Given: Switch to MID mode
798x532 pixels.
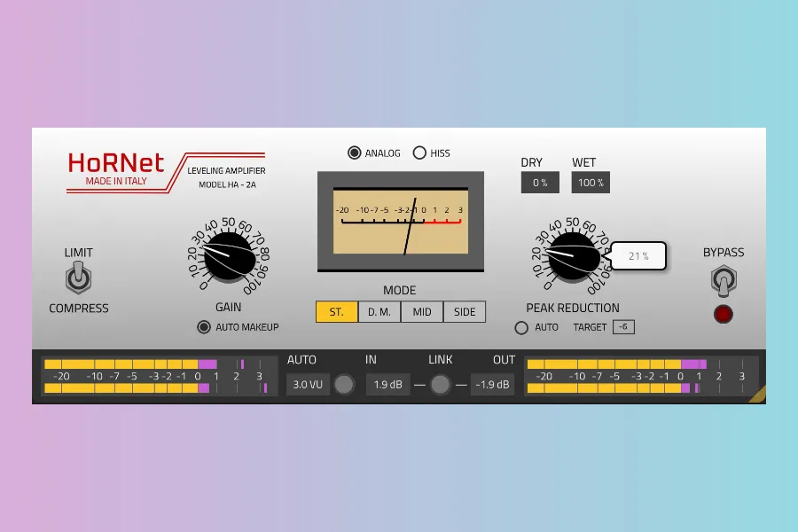Looking at the screenshot, I should 422,311.
